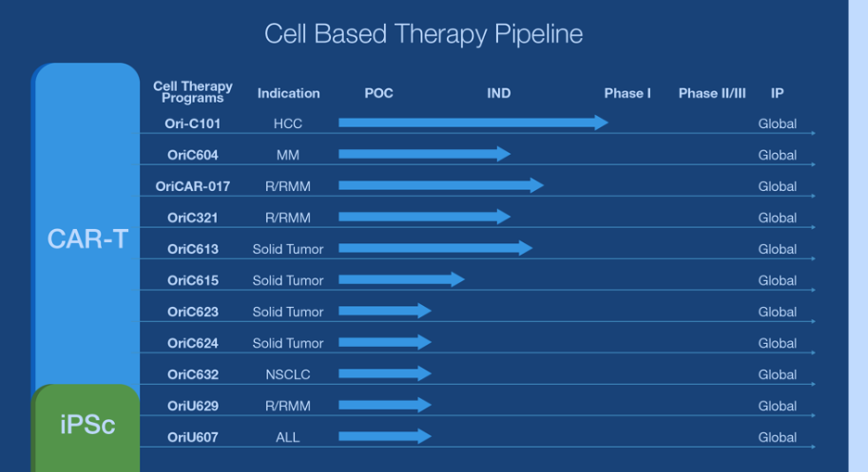The width and height of the screenshot is (868, 472).
Task: Click the Cell Based Therapy Pipeline title
Action: point(424,34)
